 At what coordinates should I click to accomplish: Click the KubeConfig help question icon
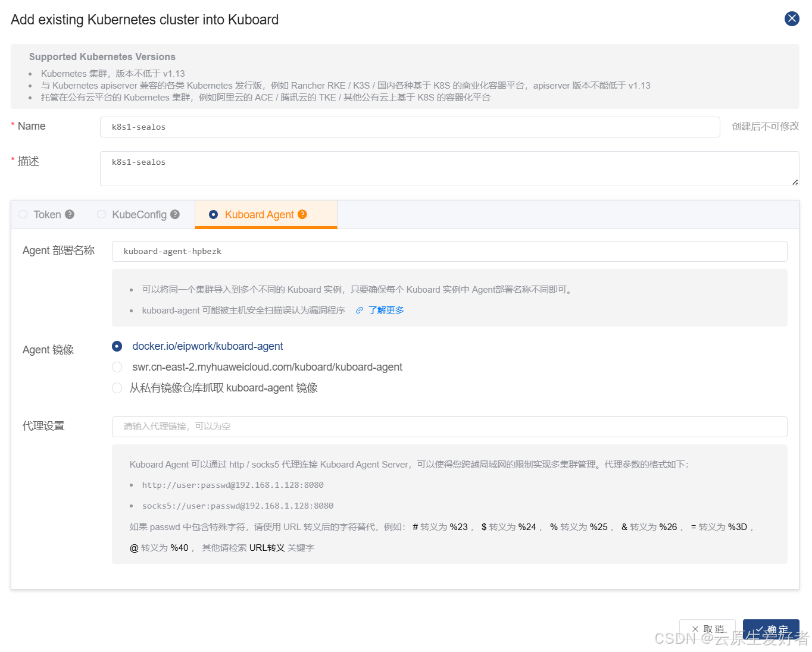pos(175,214)
